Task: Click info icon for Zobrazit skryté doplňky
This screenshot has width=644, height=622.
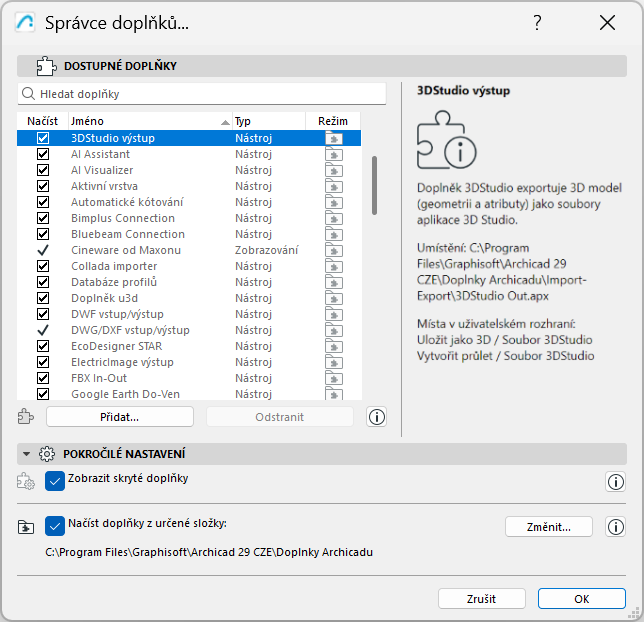Action: (616, 482)
